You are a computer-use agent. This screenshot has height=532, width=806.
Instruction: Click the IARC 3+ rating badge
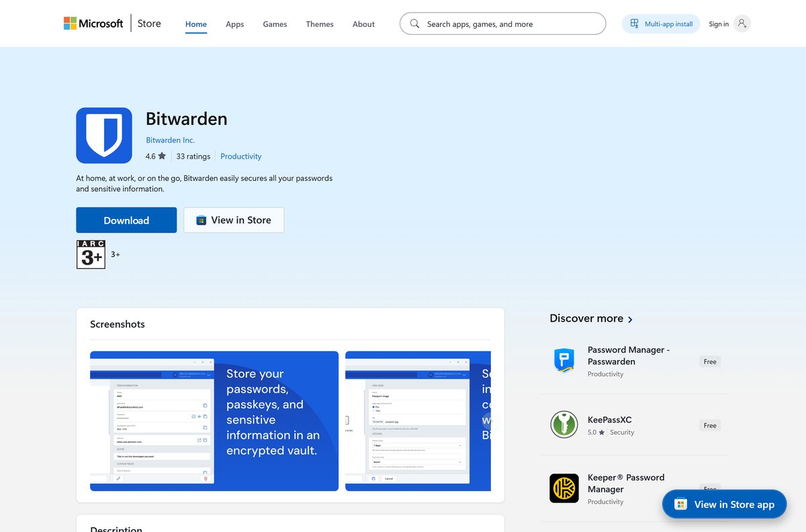91,255
